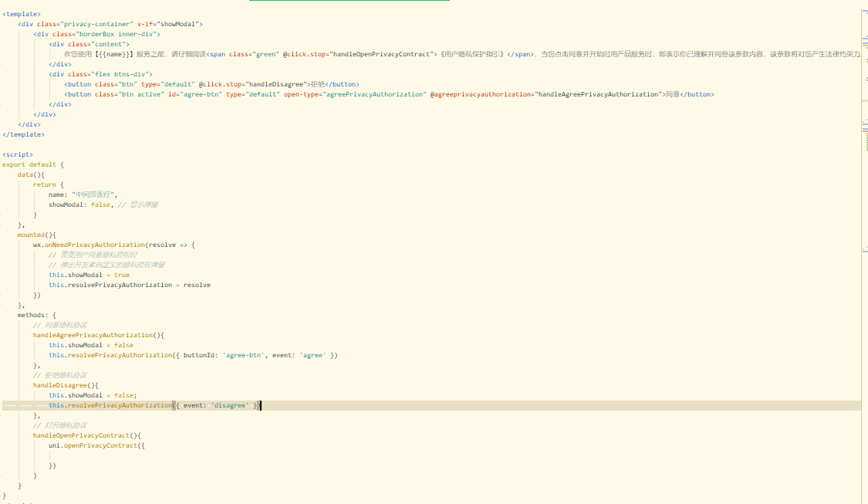Click 'this.resolvePrivacyAuthorization = resolve' assignment
Image resolution: width=868 pixels, height=504 pixels.
[x=130, y=285]
